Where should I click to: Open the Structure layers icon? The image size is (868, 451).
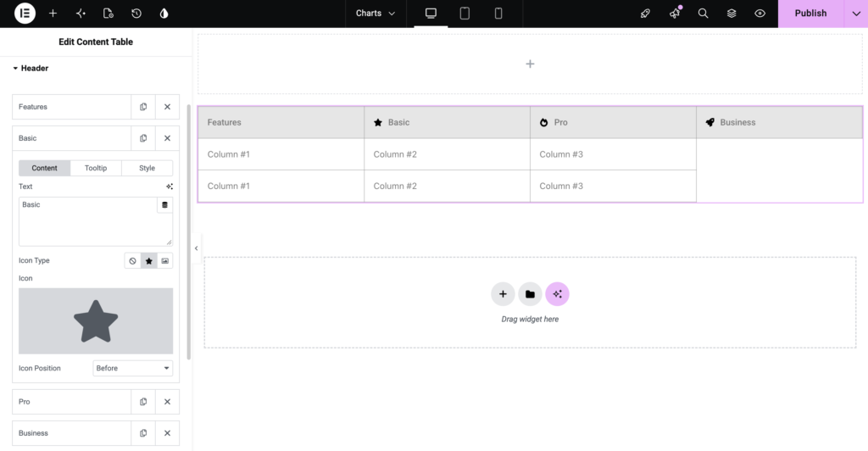pyautogui.click(x=732, y=14)
